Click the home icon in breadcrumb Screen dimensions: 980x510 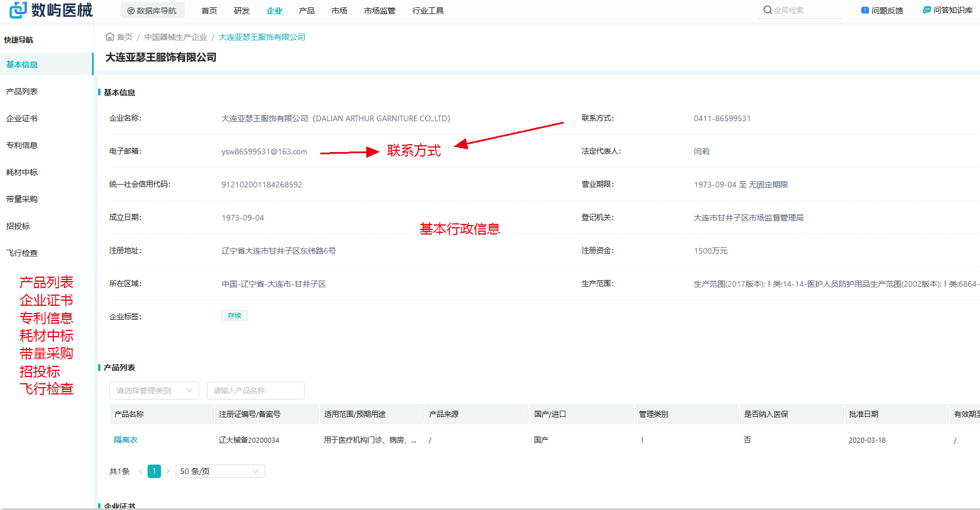click(110, 37)
